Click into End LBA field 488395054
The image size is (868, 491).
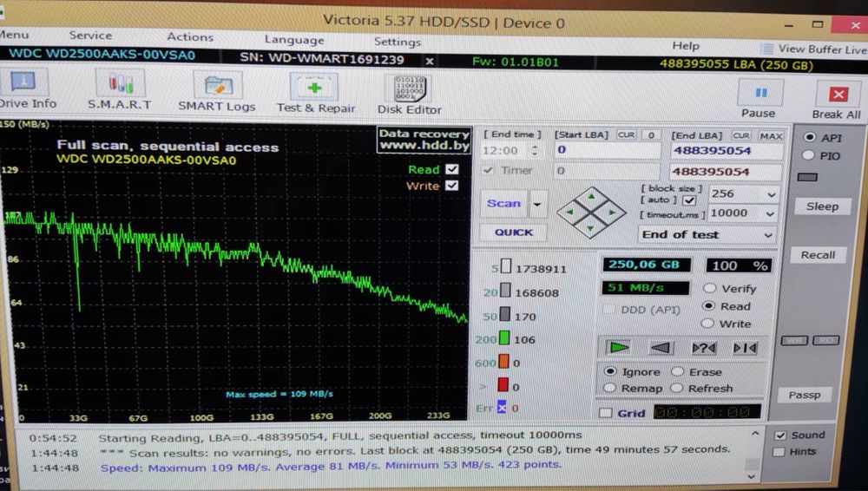point(727,151)
